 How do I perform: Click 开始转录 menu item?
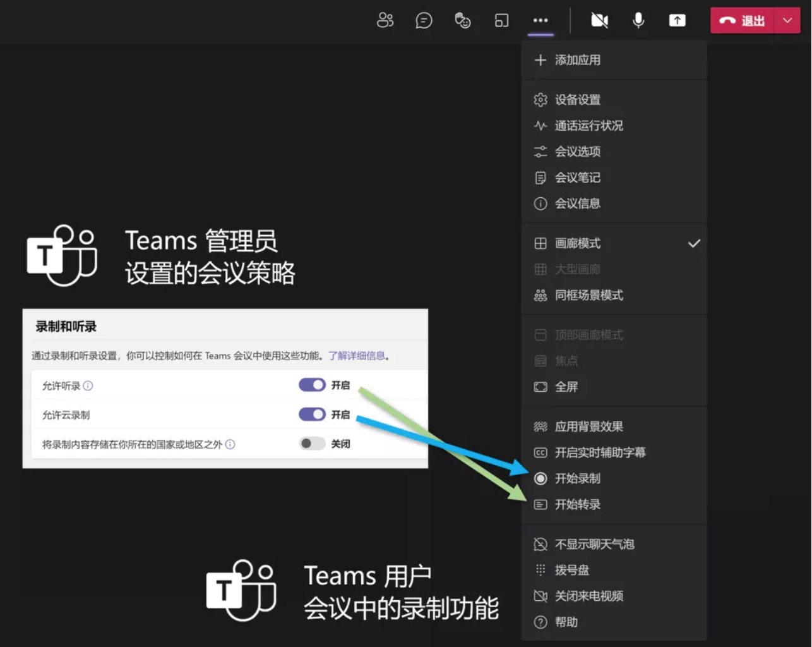[x=614, y=504]
